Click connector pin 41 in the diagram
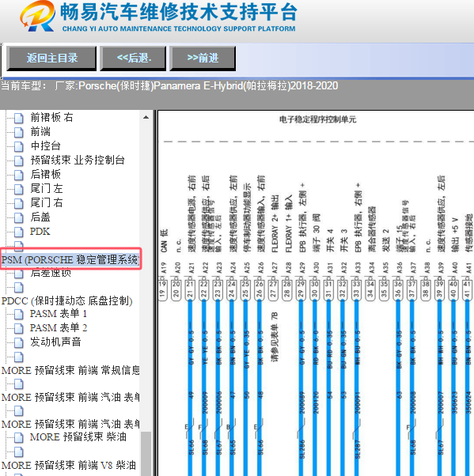This screenshot has height=476, width=474. click(x=467, y=289)
